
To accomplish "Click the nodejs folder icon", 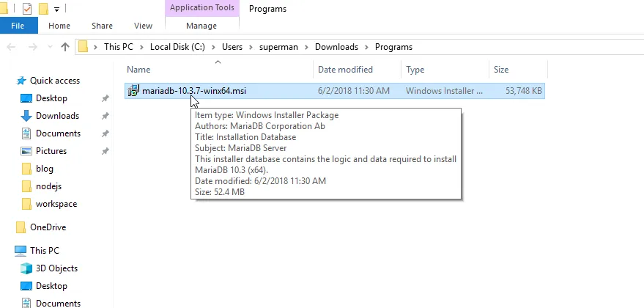I will point(26,187).
